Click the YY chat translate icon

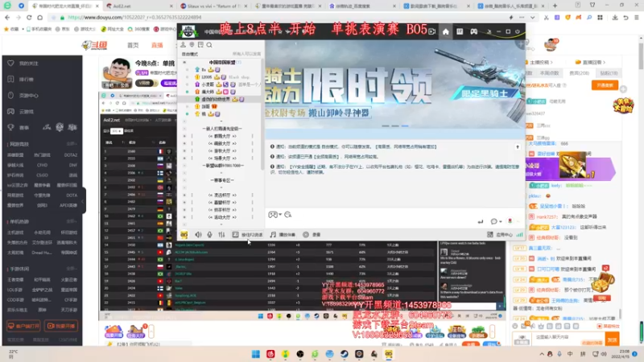pyautogui.click(x=288, y=215)
